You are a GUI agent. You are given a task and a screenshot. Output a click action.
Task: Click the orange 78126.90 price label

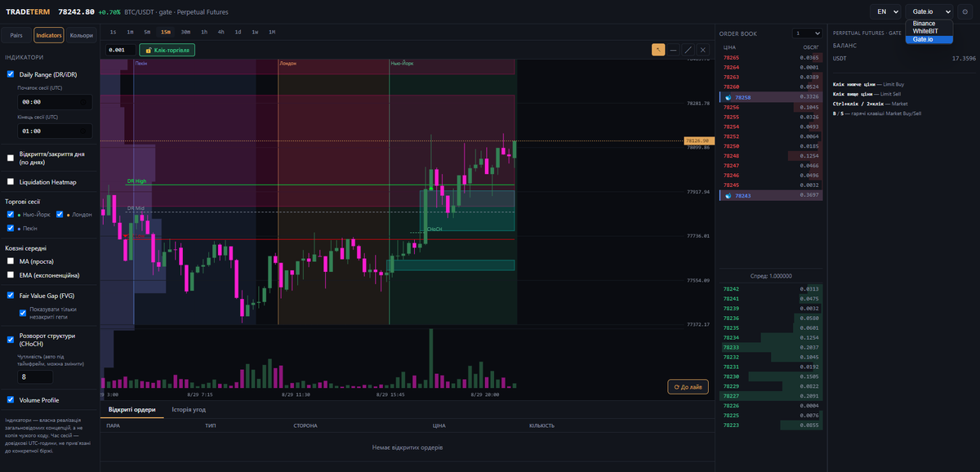[697, 140]
